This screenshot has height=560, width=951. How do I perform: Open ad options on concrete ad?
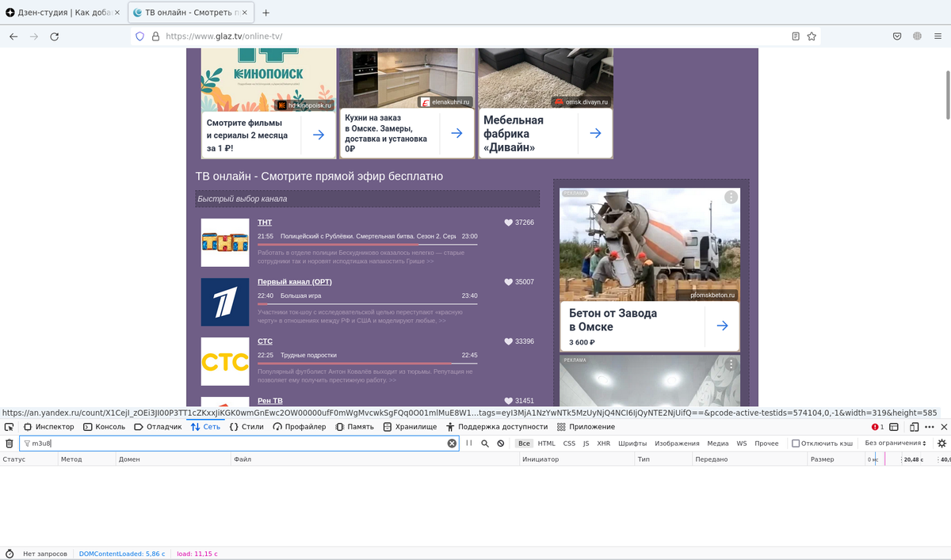pos(731,197)
